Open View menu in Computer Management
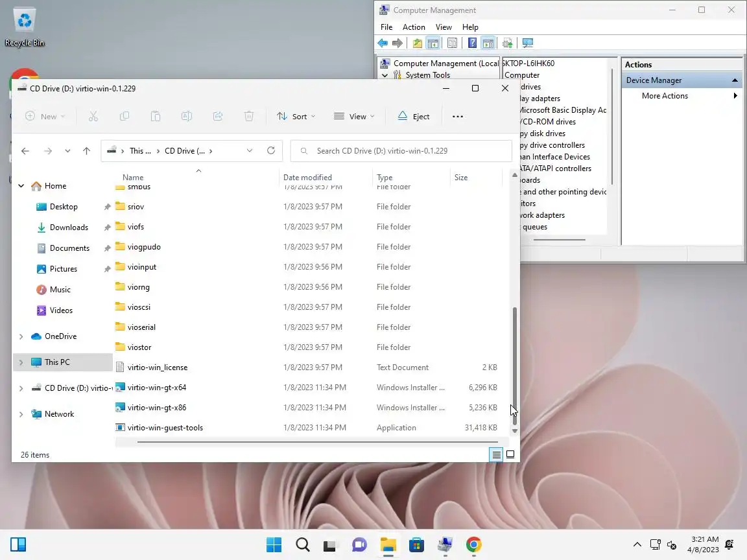Image resolution: width=747 pixels, height=560 pixels. (x=443, y=27)
